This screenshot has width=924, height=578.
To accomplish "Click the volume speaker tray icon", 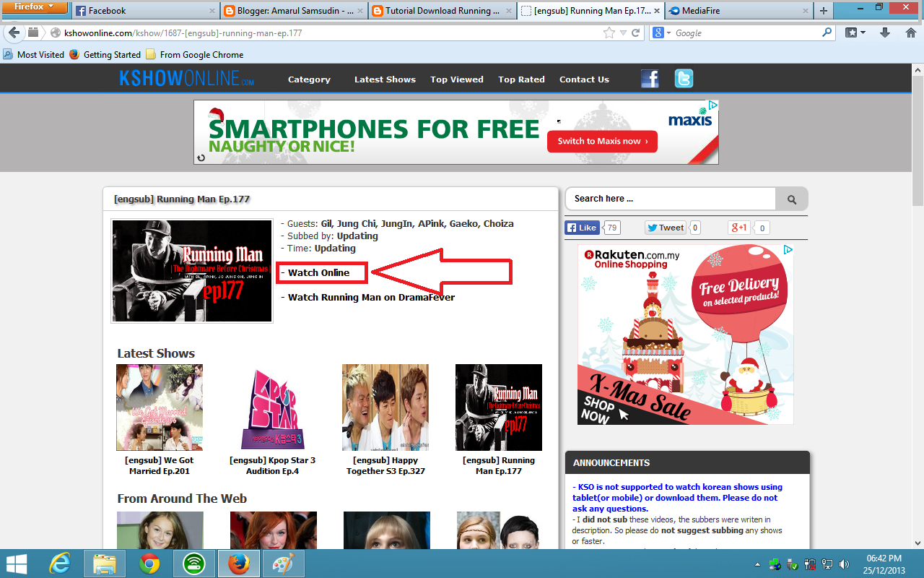I will click(844, 564).
